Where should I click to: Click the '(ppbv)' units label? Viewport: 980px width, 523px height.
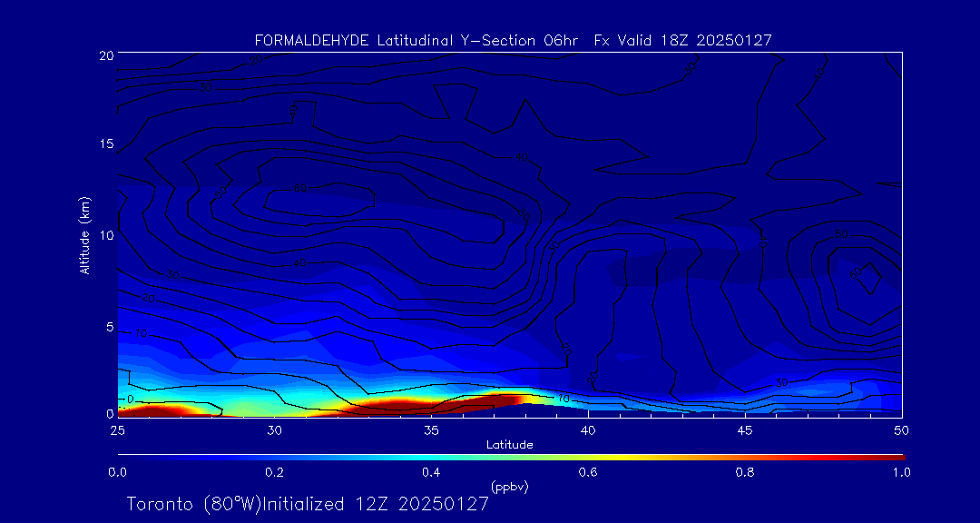(509, 486)
